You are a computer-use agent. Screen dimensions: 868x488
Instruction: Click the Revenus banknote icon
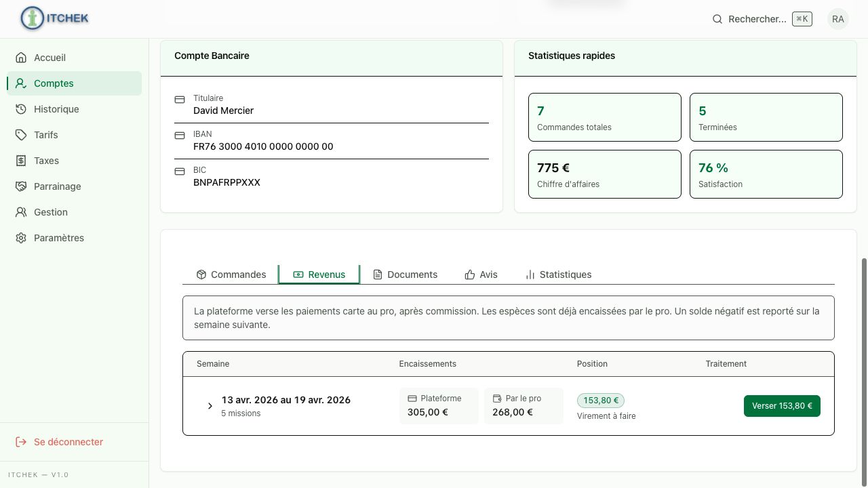(298, 274)
